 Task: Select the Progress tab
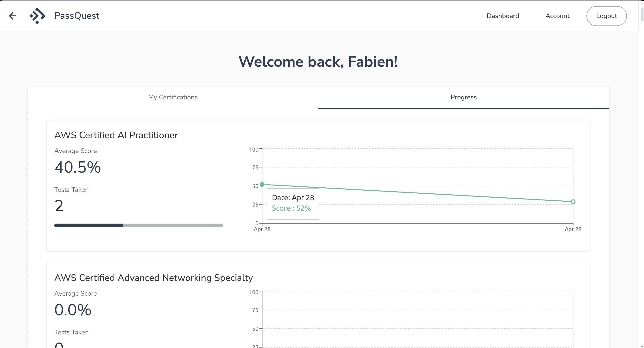[463, 97]
